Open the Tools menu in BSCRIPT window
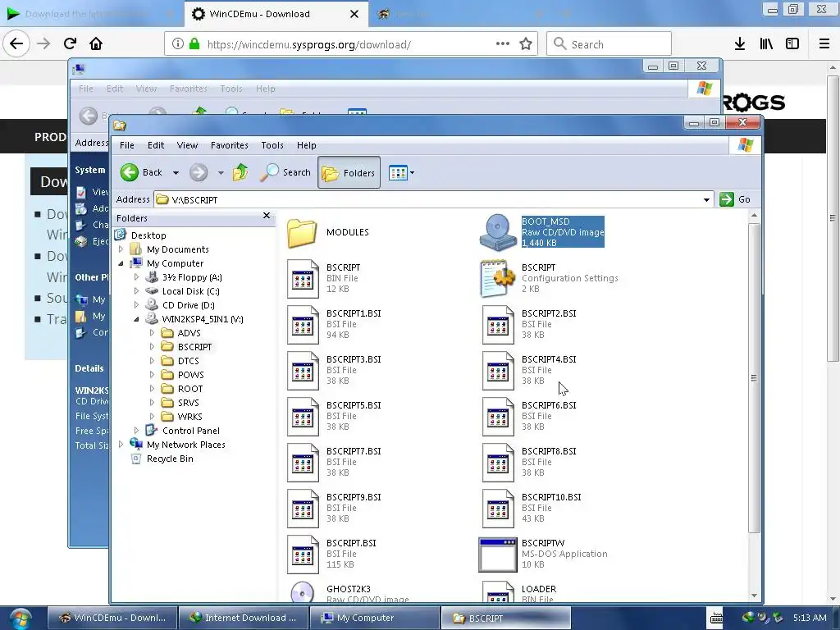 (272, 145)
